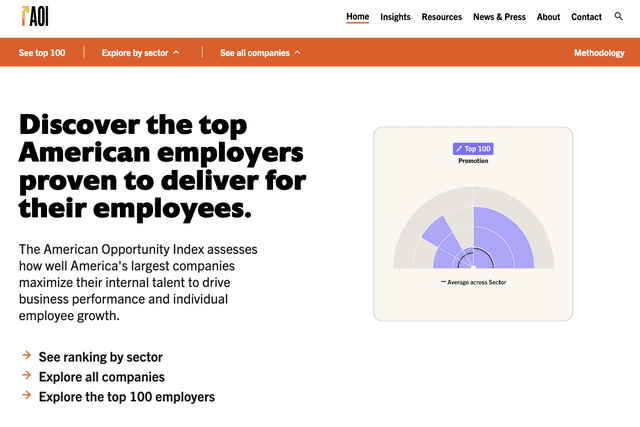This screenshot has width=640, height=427.
Task: Open the Methodology link
Action: tap(599, 53)
